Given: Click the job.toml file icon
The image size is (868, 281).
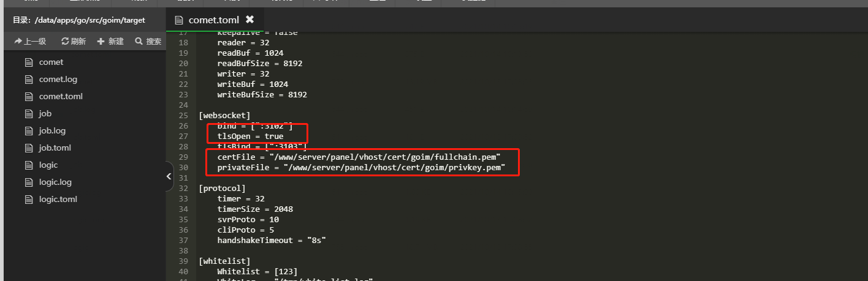Looking at the screenshot, I should coord(28,148).
